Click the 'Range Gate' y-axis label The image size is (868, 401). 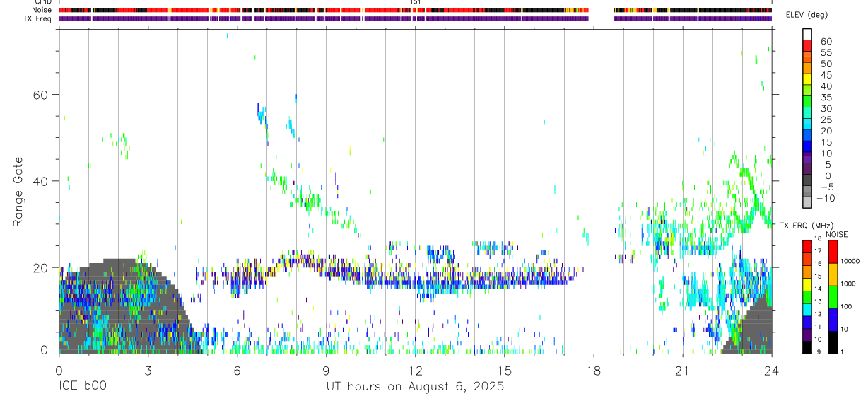pos(18,192)
